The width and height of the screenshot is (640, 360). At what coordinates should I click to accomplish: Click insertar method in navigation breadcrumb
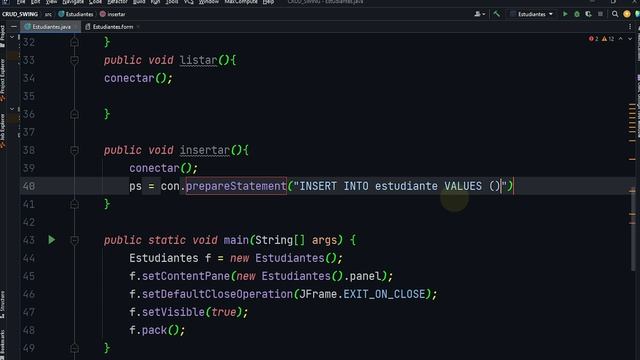click(113, 14)
